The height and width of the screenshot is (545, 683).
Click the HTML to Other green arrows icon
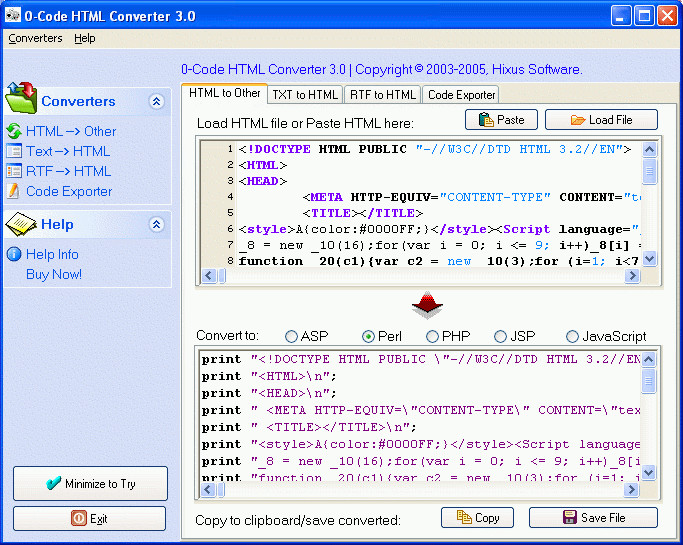14,131
